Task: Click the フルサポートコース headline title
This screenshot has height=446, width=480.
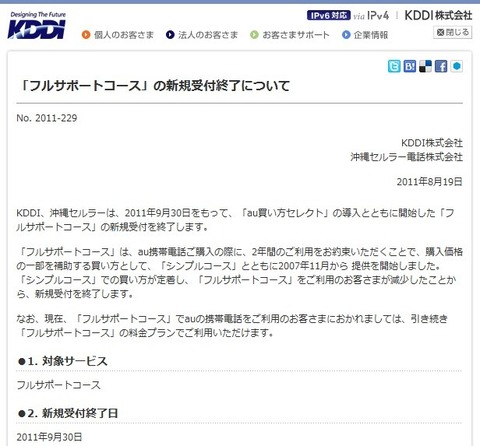Action: [154, 86]
